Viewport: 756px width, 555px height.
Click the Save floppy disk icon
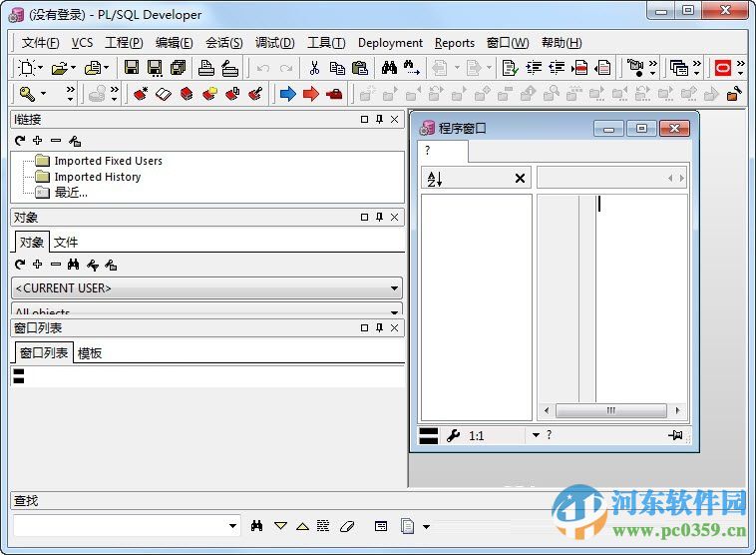[x=131, y=68]
